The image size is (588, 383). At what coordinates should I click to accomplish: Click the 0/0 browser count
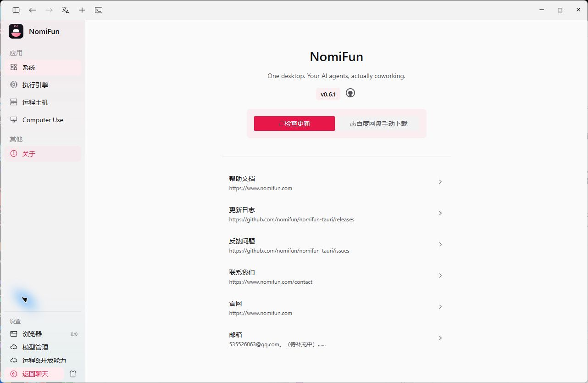(74, 334)
